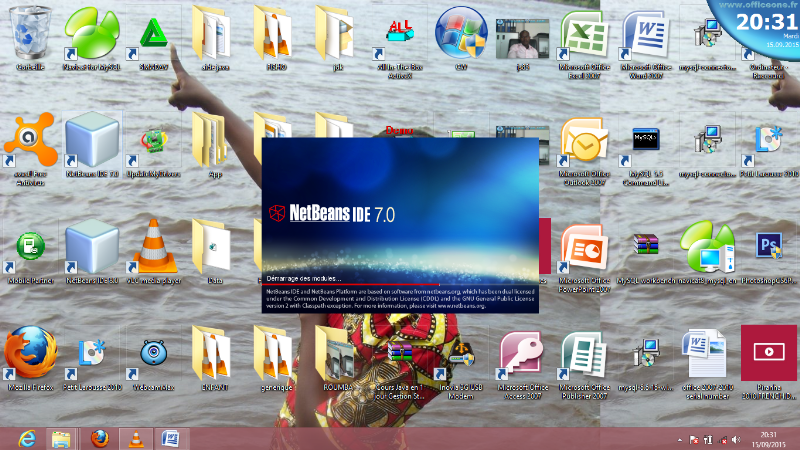Viewport: 800px width, 450px height.
Task: Switch to Word in the taskbar
Action: pos(170,439)
